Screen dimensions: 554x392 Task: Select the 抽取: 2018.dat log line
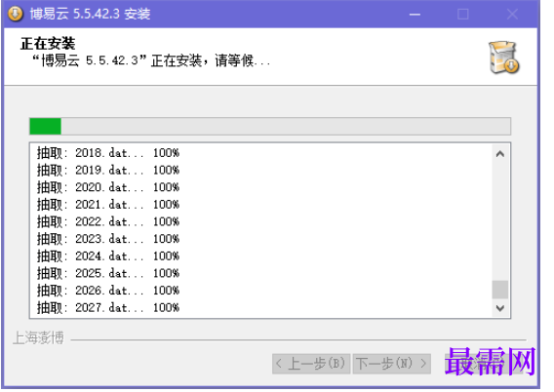pos(108,153)
